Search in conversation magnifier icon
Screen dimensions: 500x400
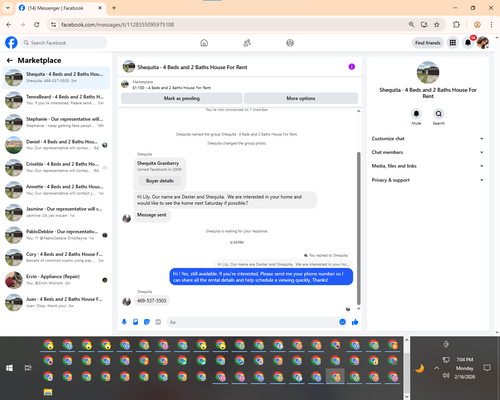click(439, 114)
